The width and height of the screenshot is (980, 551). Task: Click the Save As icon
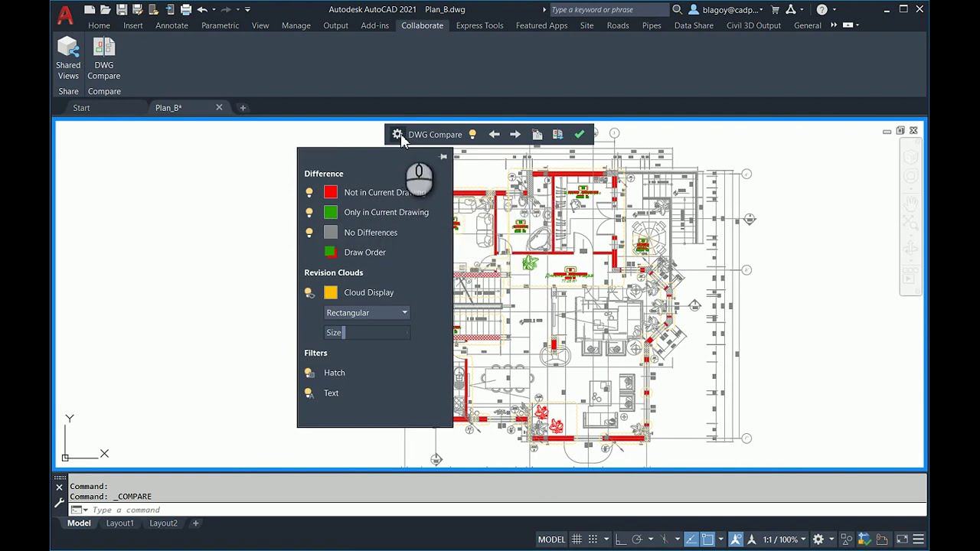138,10
